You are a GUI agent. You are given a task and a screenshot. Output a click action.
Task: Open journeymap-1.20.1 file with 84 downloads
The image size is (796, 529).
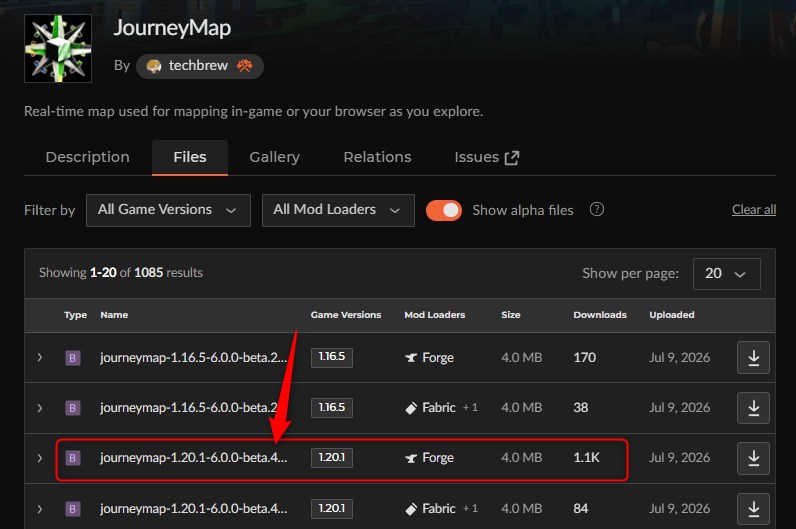[x=194, y=509]
